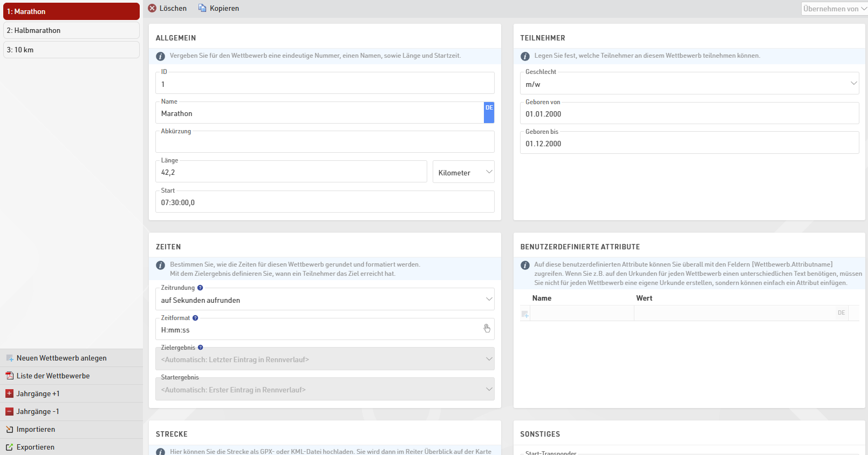Click the Zeitformat help icon
868x455 pixels.
[195, 318]
